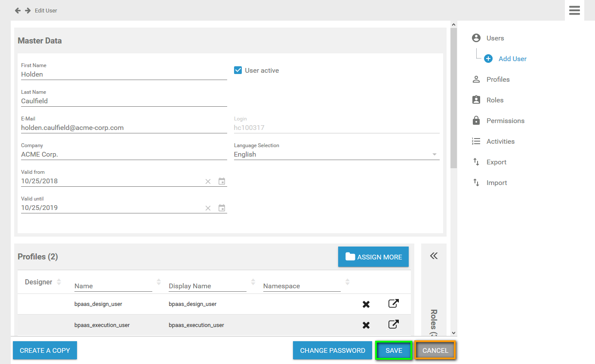Click the Add User plus icon
Screen dimensions: 595x364
click(x=488, y=59)
